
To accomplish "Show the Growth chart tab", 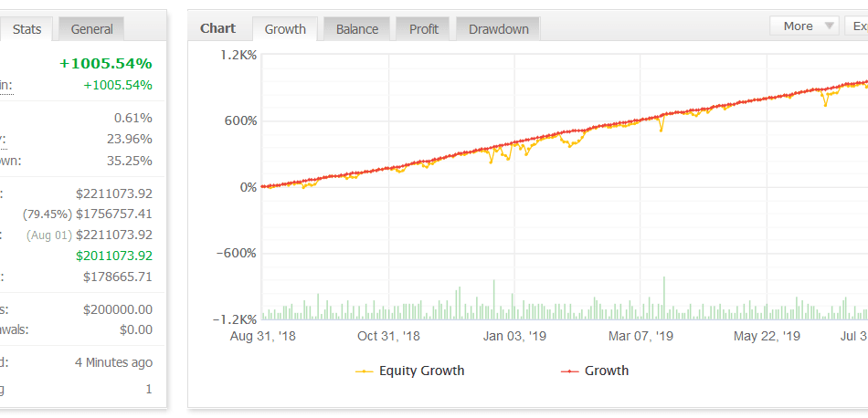I will 285,29.
